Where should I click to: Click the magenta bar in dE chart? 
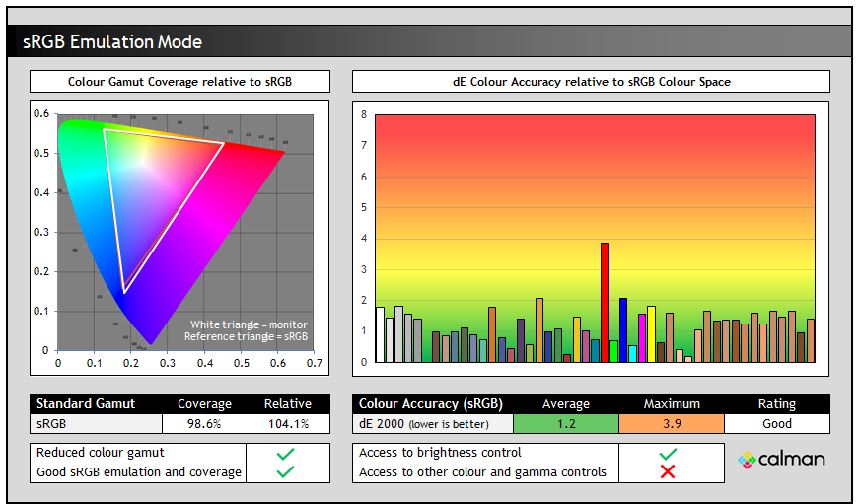642,338
